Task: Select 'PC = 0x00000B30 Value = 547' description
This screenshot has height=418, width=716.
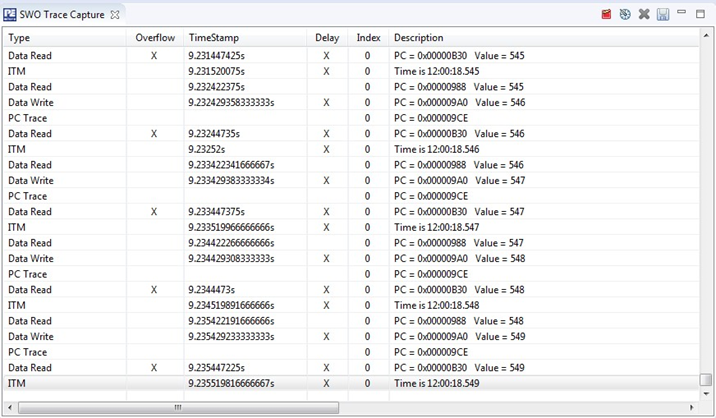Action: tap(459, 212)
